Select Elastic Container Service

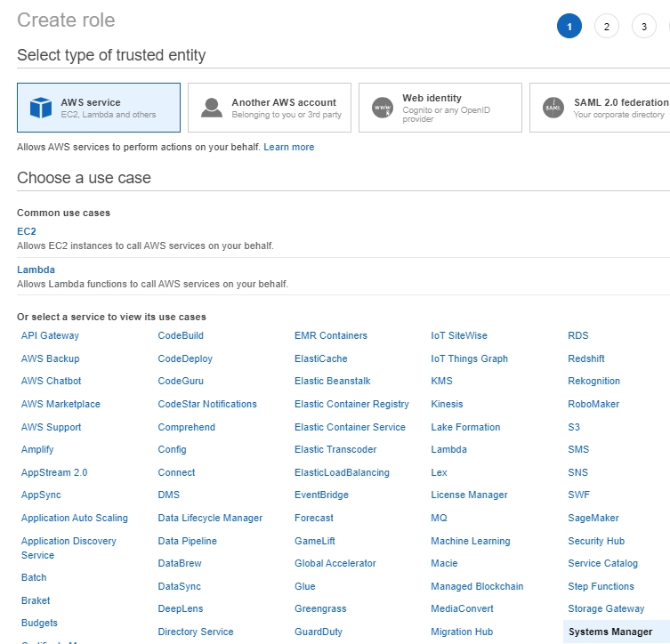coord(350,427)
